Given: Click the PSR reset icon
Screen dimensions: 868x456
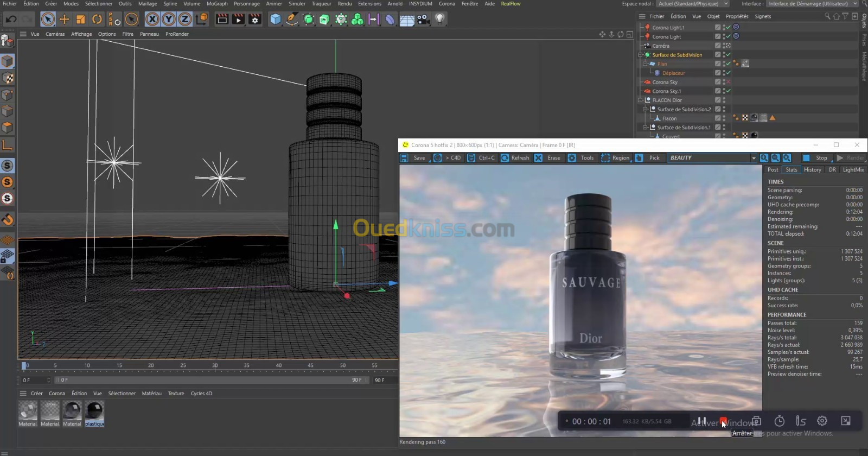Looking at the screenshot, I should 114,20.
